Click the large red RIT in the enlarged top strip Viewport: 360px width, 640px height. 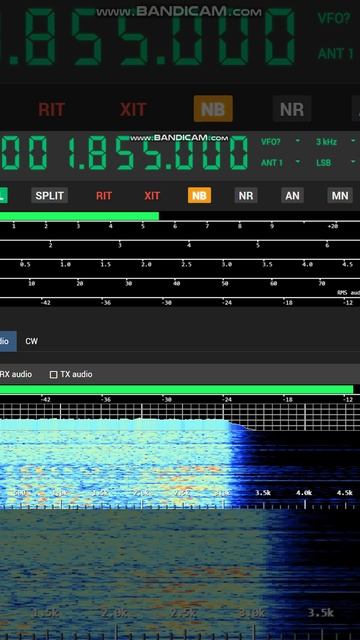[x=51, y=109]
